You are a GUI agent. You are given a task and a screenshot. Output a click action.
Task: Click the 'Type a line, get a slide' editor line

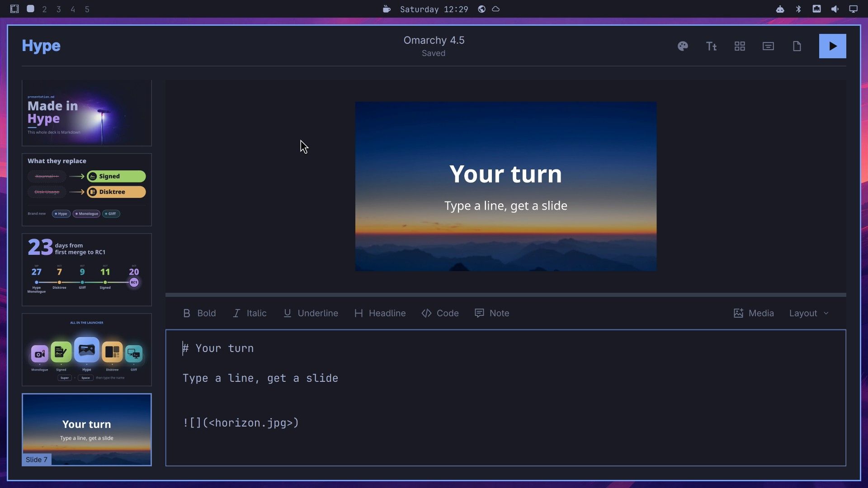click(260, 378)
